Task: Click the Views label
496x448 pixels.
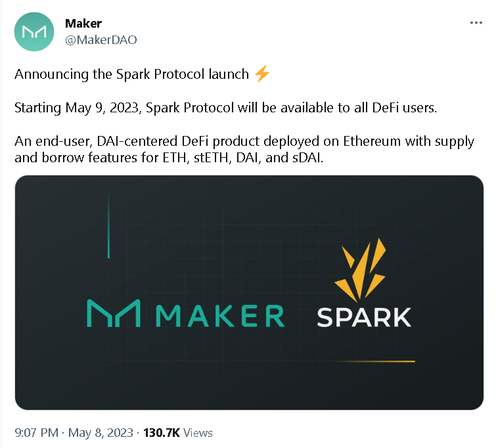Action: coord(198,433)
